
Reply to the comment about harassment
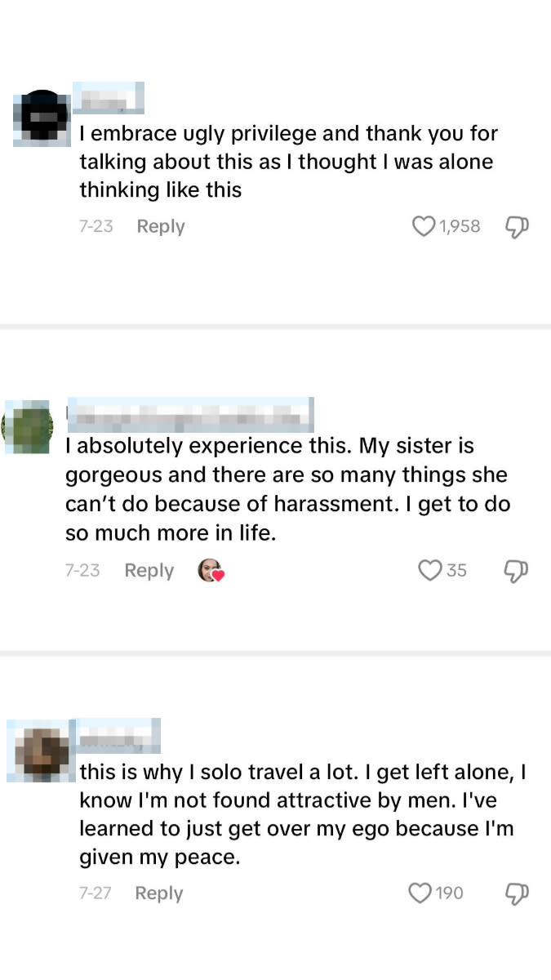tap(149, 570)
